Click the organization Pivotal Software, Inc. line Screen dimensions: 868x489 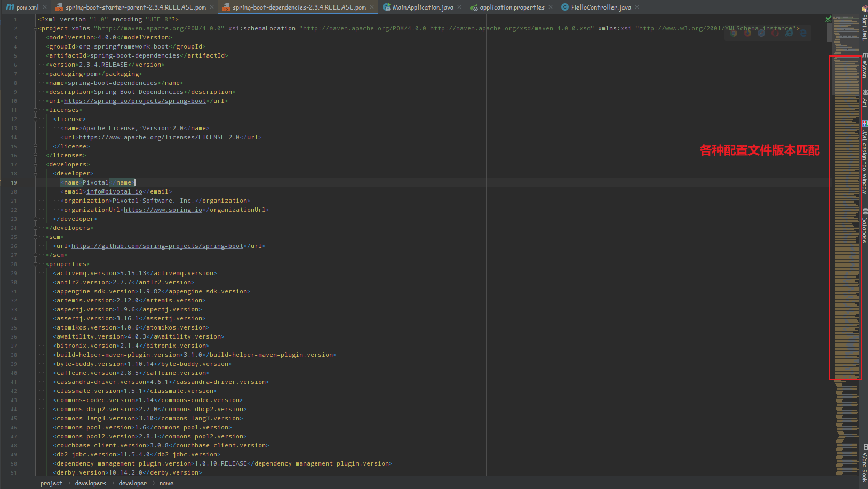click(155, 201)
